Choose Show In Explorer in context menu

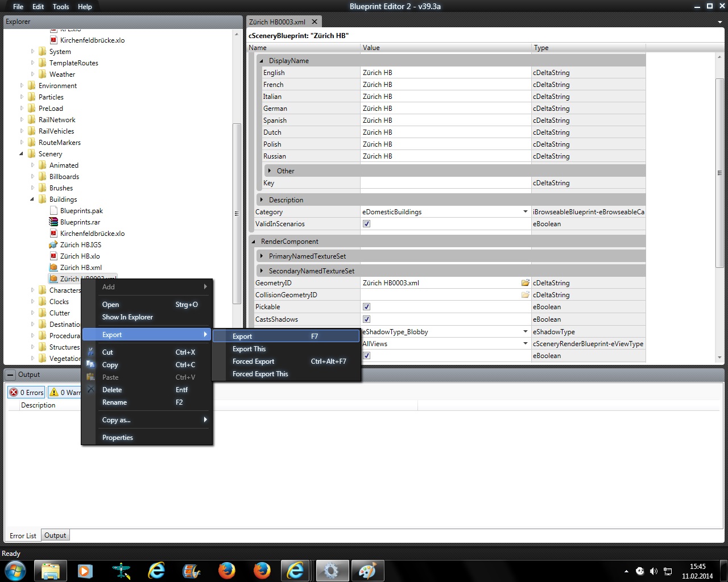[127, 317]
